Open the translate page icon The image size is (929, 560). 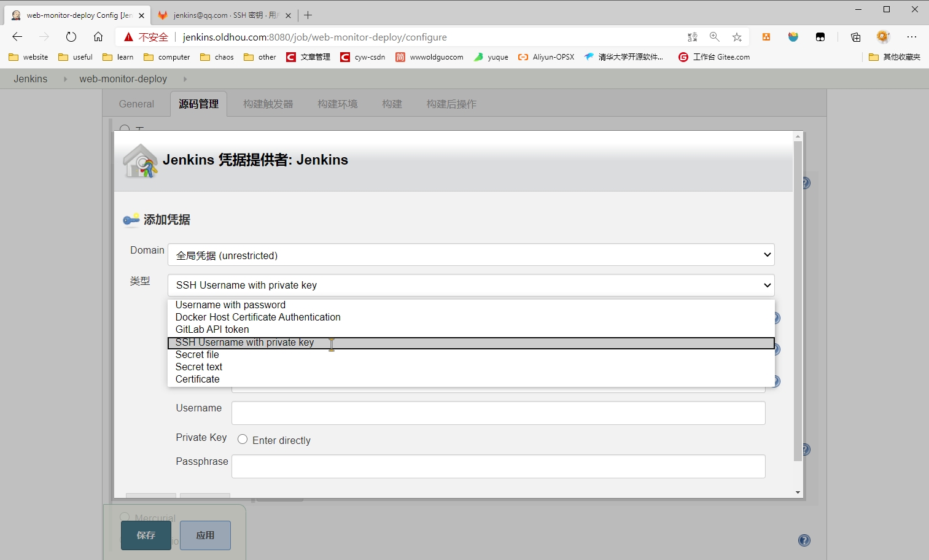point(693,37)
